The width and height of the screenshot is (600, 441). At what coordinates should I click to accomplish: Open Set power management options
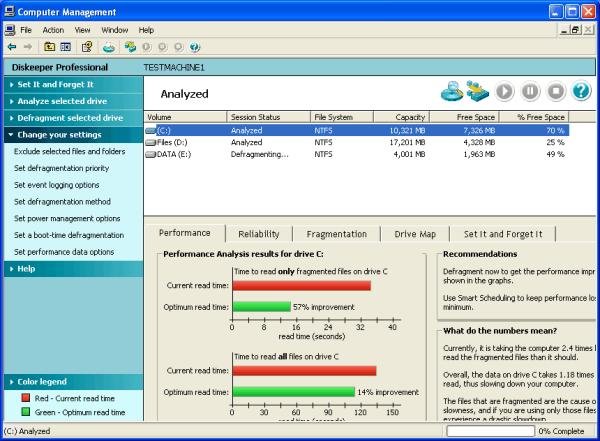[x=67, y=219]
